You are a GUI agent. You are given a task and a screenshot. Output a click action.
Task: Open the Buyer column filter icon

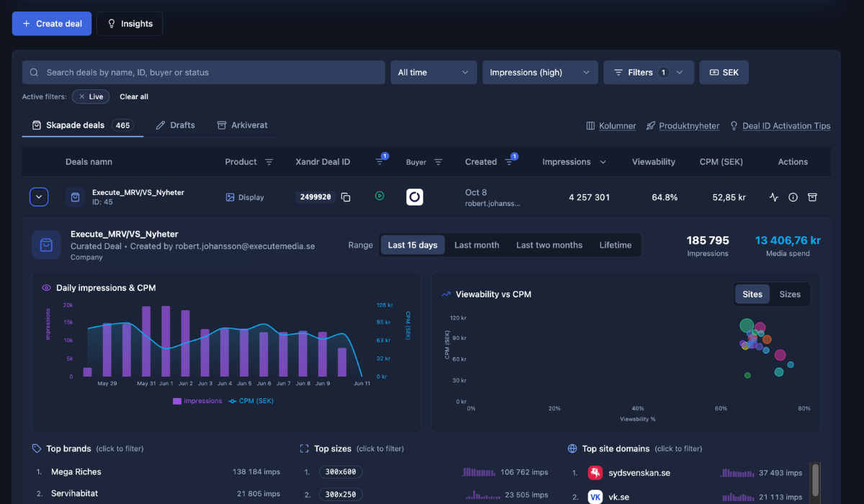pos(438,162)
